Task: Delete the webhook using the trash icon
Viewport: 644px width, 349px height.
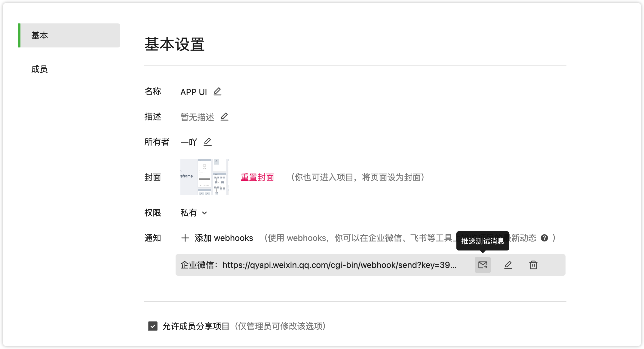Action: click(x=533, y=265)
